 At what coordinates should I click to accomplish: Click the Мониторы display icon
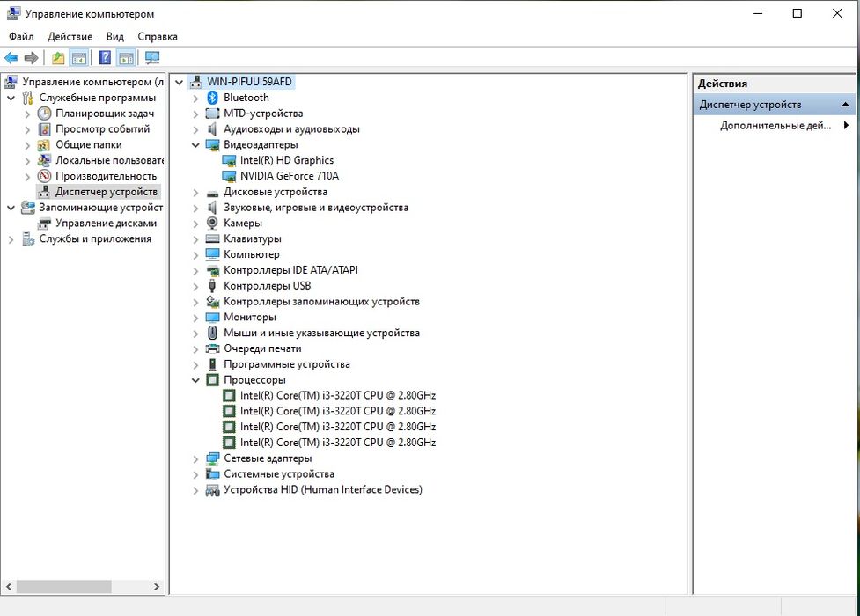[x=212, y=317]
